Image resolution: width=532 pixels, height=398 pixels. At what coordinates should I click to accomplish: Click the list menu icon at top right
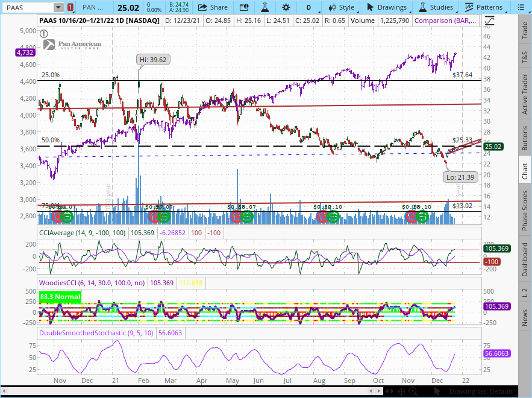point(522,7)
